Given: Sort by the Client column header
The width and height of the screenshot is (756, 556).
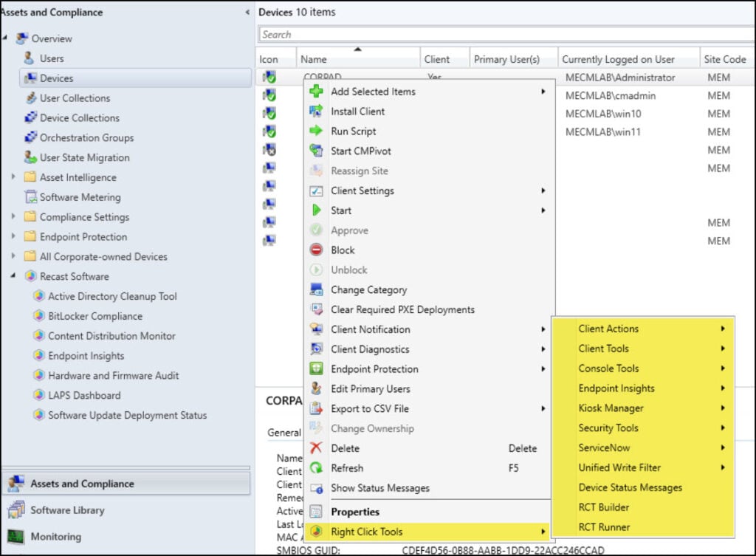Looking at the screenshot, I should click(444, 59).
